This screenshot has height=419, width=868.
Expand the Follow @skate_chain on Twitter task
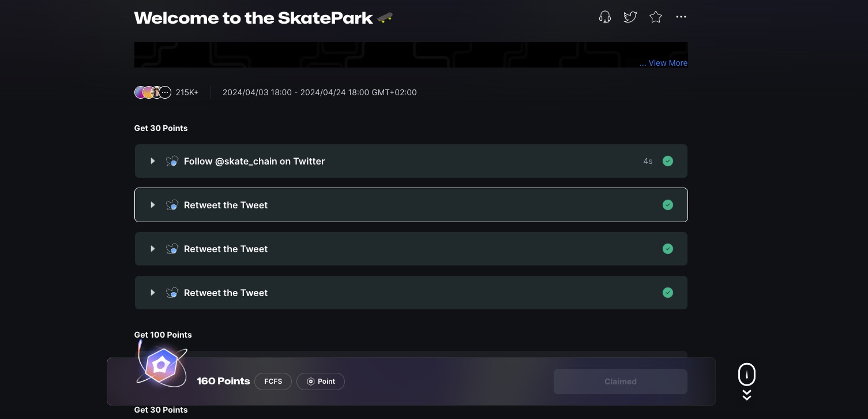click(153, 161)
